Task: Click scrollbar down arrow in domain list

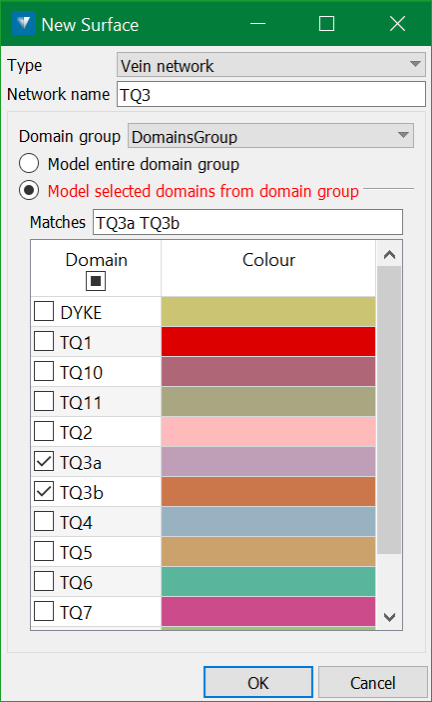Action: coord(389,617)
